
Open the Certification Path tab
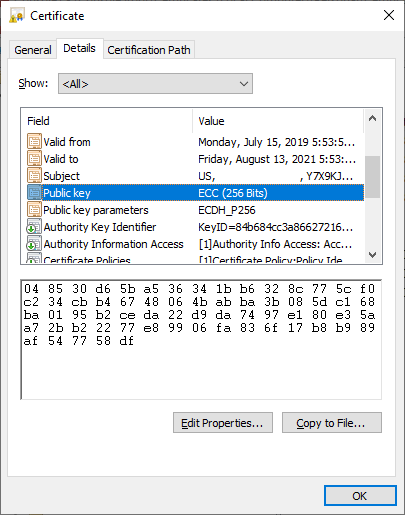tap(149, 50)
